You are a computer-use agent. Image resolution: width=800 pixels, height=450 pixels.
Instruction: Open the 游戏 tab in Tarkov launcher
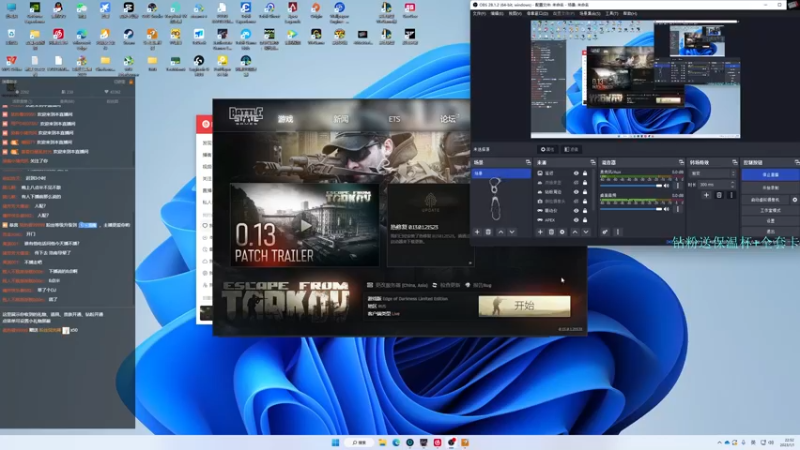(285, 119)
